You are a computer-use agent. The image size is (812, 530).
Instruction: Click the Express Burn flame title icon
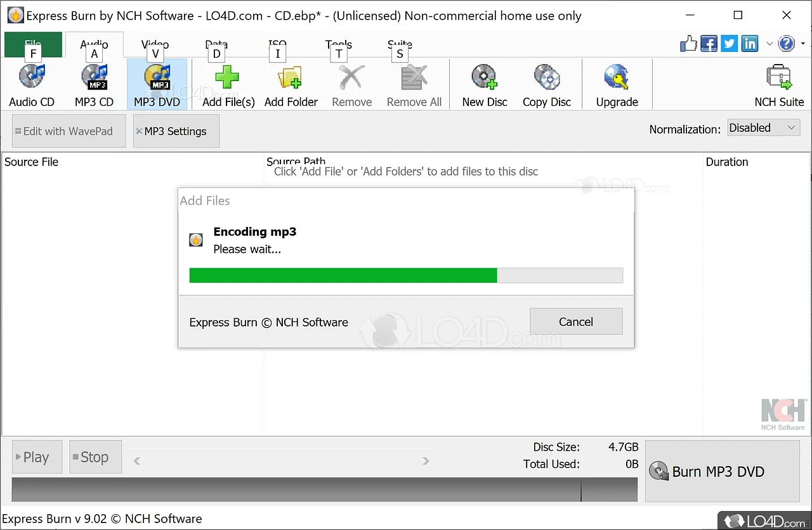[x=15, y=15]
